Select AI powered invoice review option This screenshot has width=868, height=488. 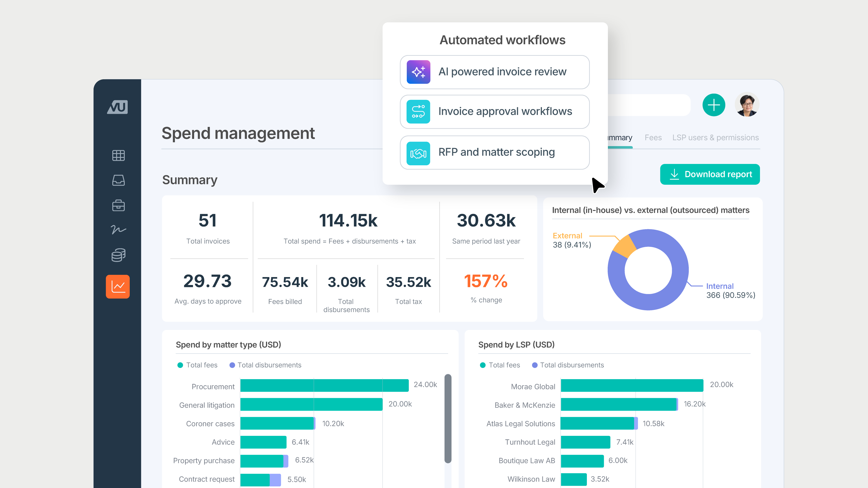tap(502, 72)
